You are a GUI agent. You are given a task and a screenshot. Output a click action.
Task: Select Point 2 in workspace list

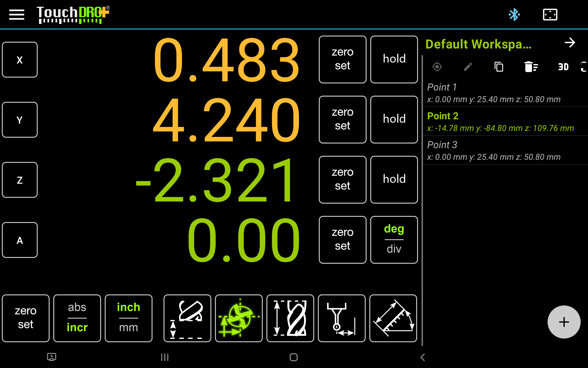pyautogui.click(x=505, y=121)
